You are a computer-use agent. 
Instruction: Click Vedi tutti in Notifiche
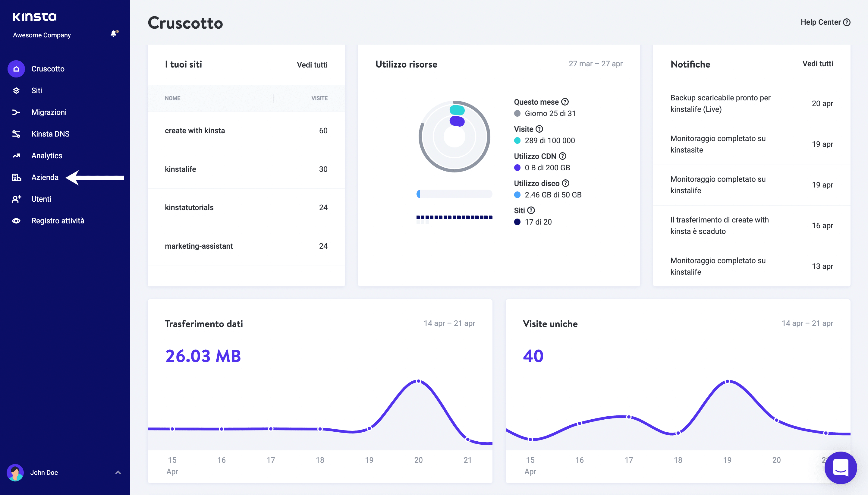tap(818, 64)
